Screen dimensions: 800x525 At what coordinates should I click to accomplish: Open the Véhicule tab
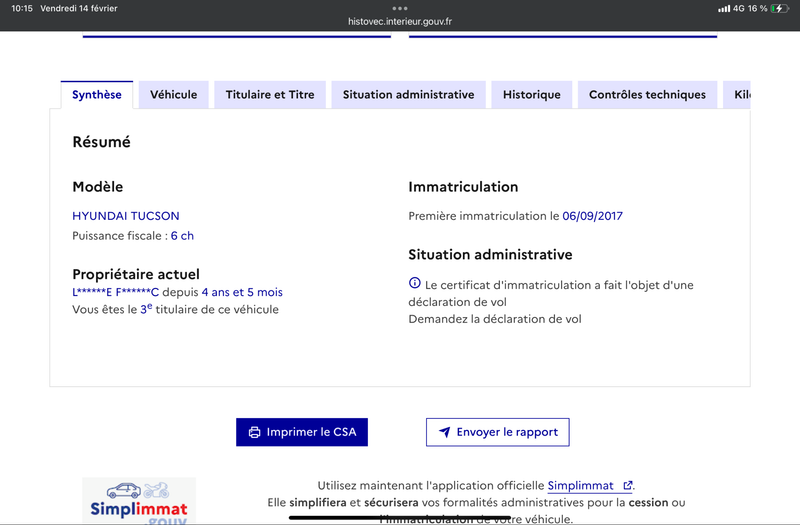pos(173,95)
